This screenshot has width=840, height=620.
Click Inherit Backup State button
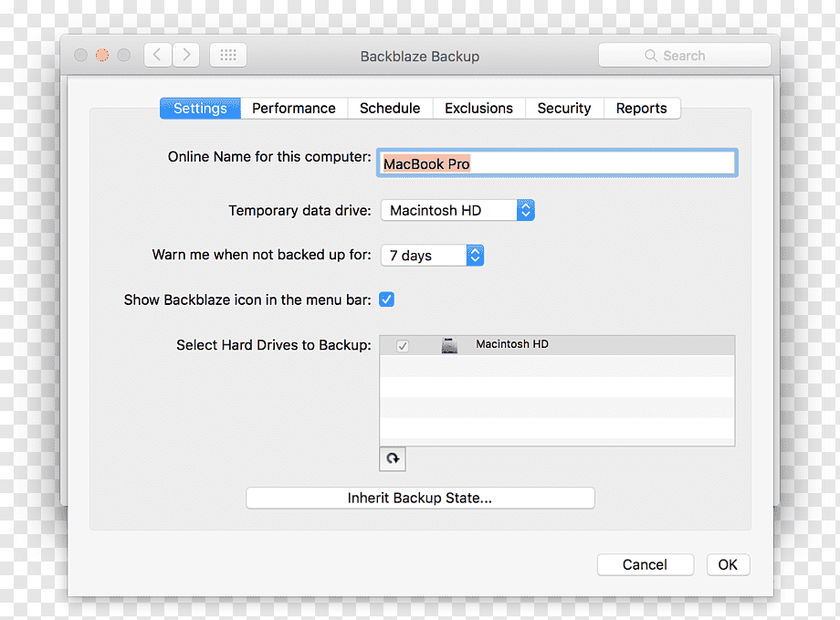(420, 498)
